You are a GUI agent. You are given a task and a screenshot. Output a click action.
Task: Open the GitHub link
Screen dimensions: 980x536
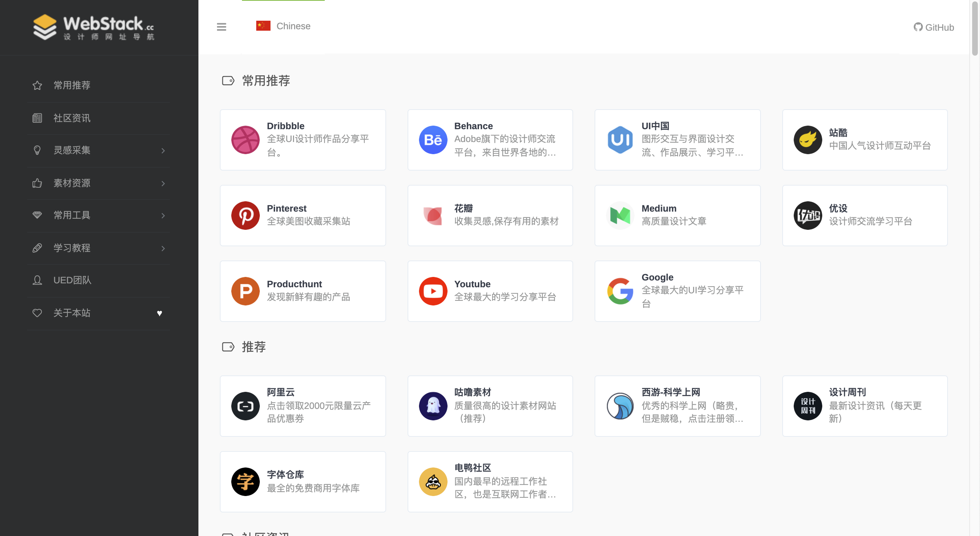[x=934, y=27]
